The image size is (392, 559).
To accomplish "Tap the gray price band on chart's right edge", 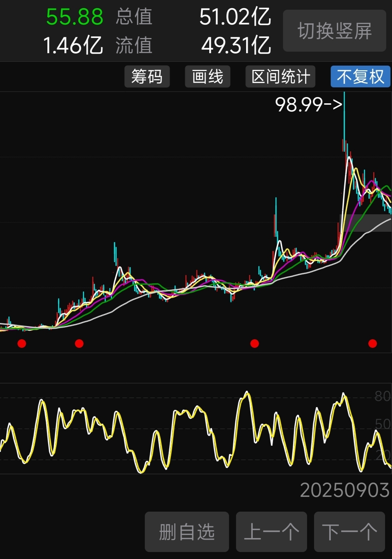I will (x=366, y=223).
